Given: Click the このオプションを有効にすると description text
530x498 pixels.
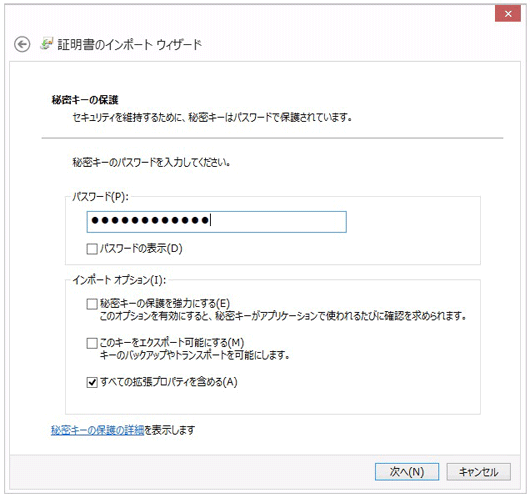Looking at the screenshot, I should click(283, 316).
